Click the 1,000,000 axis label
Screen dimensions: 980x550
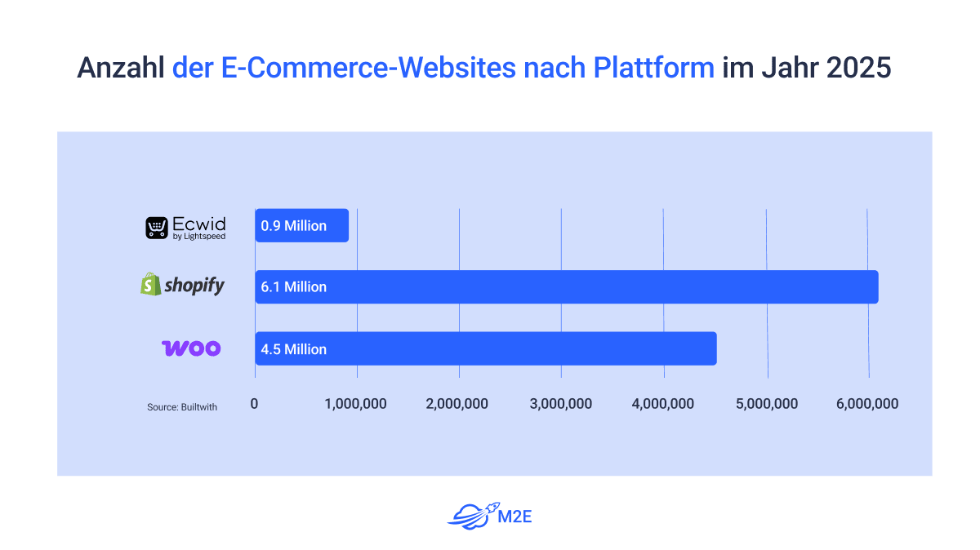(x=356, y=404)
